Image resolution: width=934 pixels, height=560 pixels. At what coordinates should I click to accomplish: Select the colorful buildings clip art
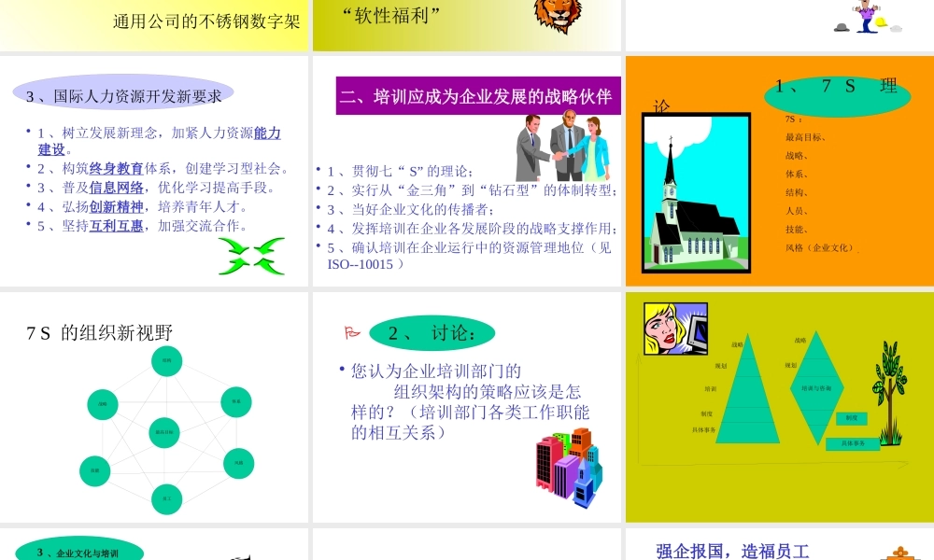point(570,468)
